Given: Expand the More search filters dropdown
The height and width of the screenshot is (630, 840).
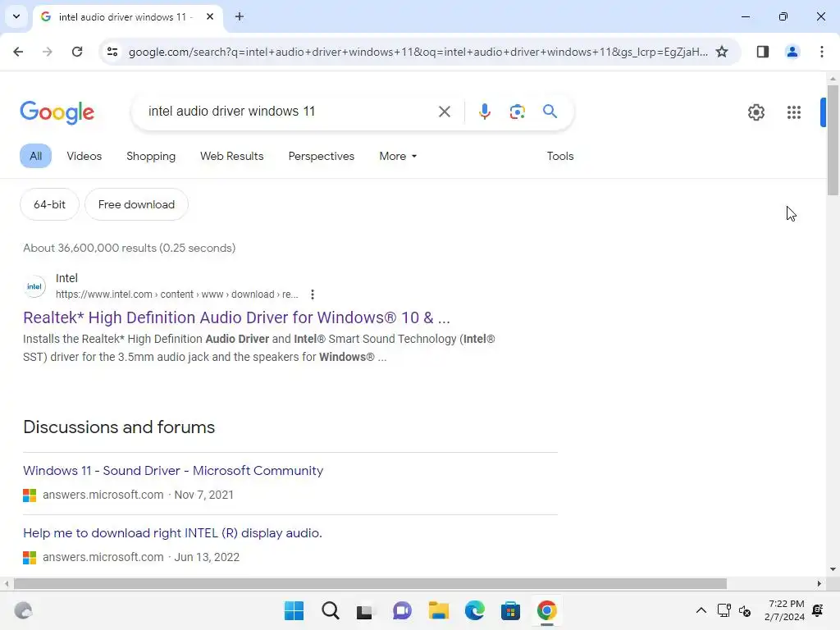Looking at the screenshot, I should [x=398, y=156].
